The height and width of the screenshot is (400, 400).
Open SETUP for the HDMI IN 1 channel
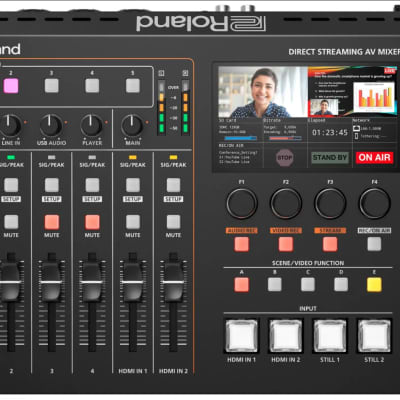133,185
